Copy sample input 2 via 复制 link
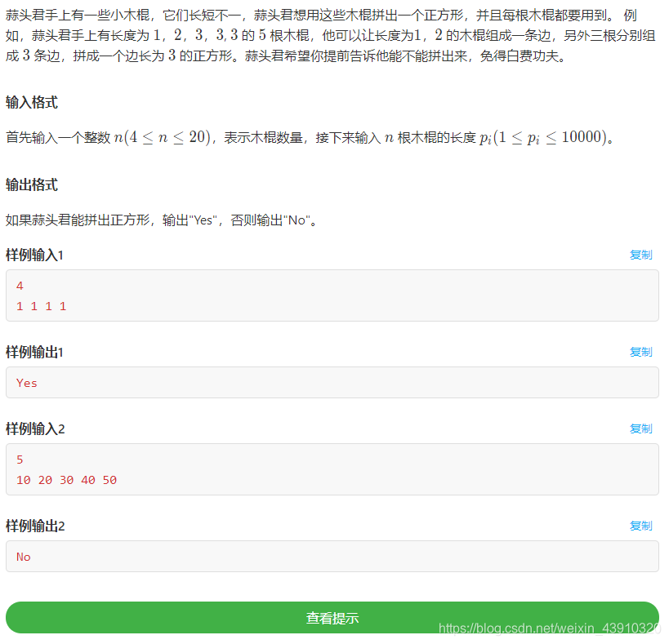 pyautogui.click(x=641, y=429)
